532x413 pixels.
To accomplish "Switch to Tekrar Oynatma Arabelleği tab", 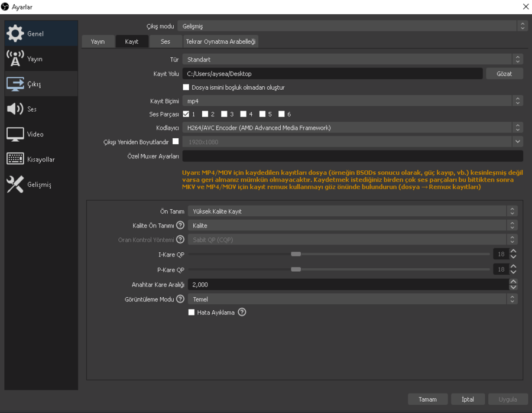I will tap(220, 41).
